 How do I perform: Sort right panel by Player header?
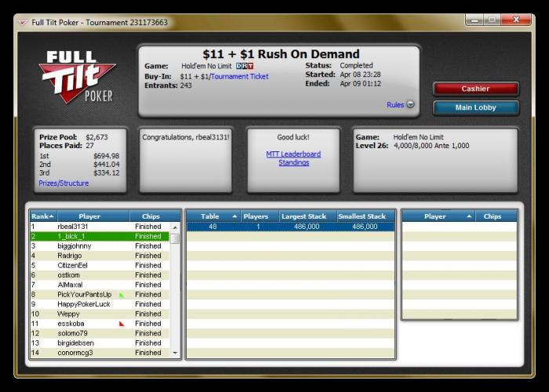click(x=438, y=216)
